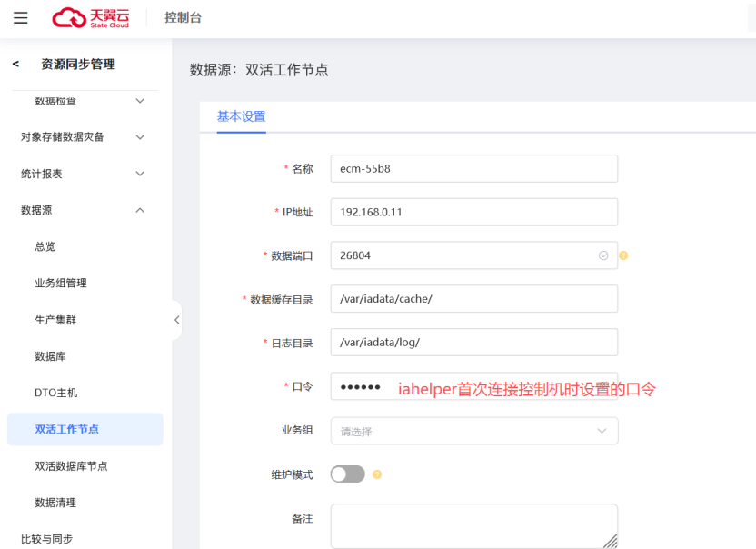The height and width of the screenshot is (549, 756).
Task: Open the 控制台 link in header
Action: (183, 18)
